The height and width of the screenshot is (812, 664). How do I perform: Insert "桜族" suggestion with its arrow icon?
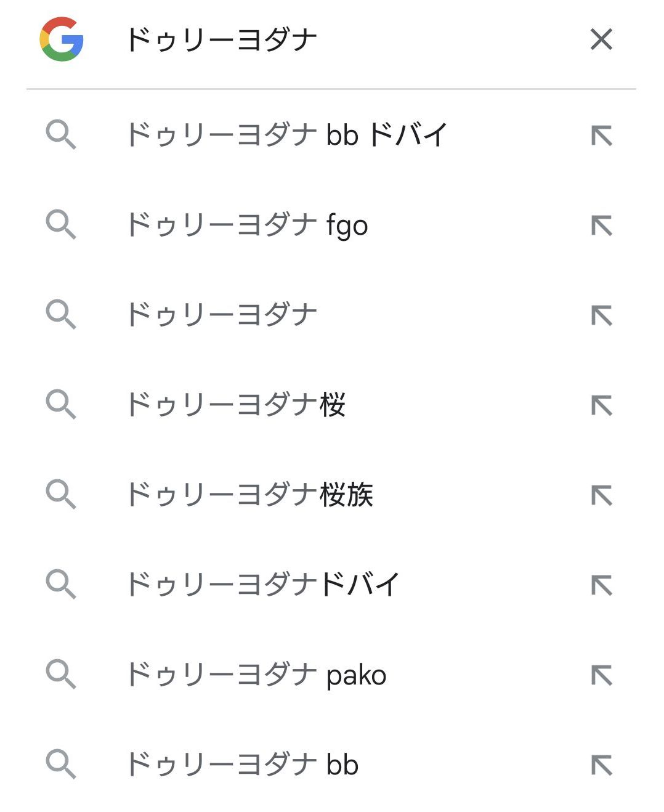[x=601, y=495]
